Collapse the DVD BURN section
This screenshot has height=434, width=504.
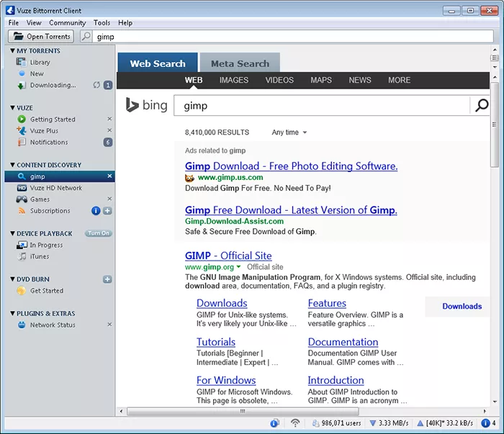(x=12, y=279)
